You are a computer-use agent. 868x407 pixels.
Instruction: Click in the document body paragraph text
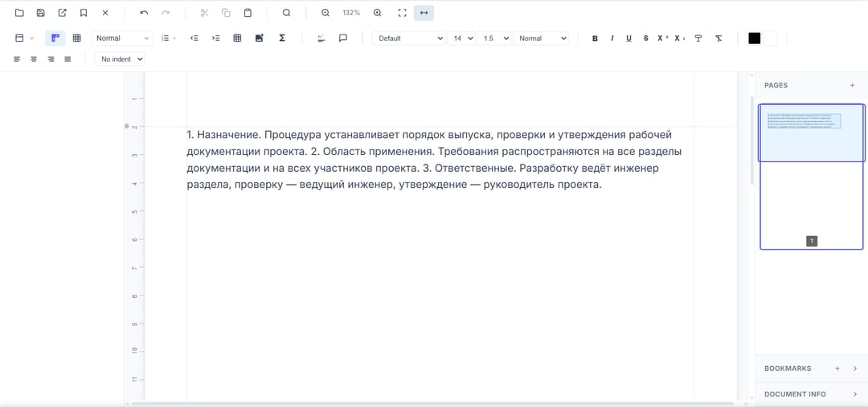435,160
